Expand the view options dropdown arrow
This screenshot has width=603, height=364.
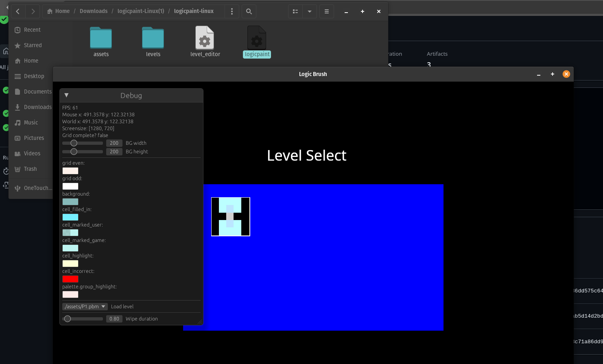click(310, 11)
